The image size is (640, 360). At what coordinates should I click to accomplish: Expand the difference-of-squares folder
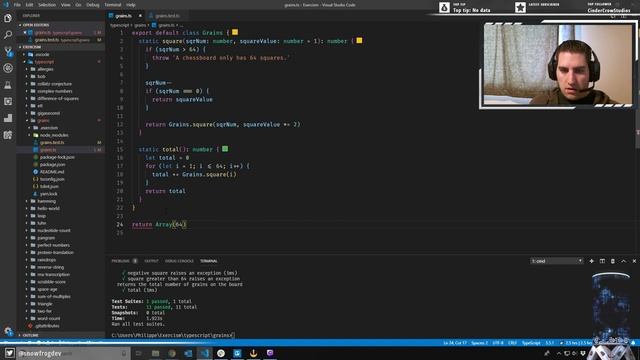[58, 98]
